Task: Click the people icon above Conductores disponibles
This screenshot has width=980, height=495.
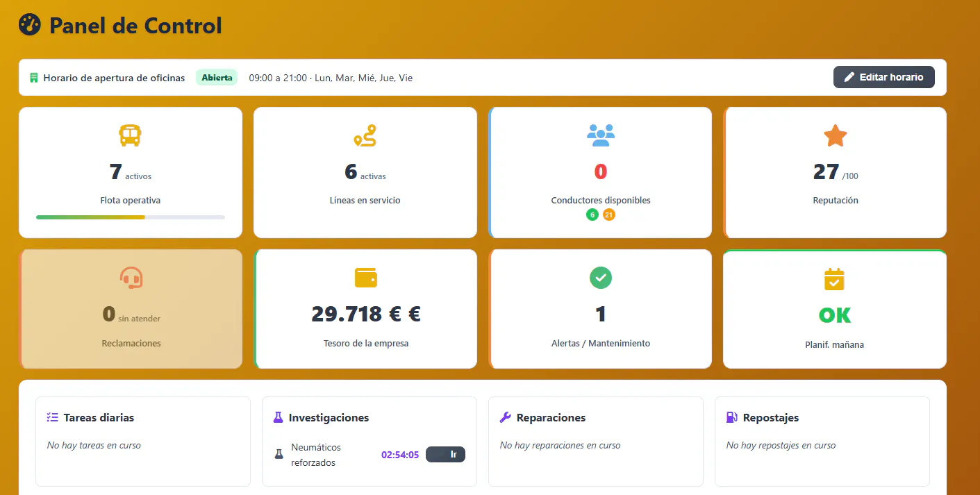Action: point(601,135)
